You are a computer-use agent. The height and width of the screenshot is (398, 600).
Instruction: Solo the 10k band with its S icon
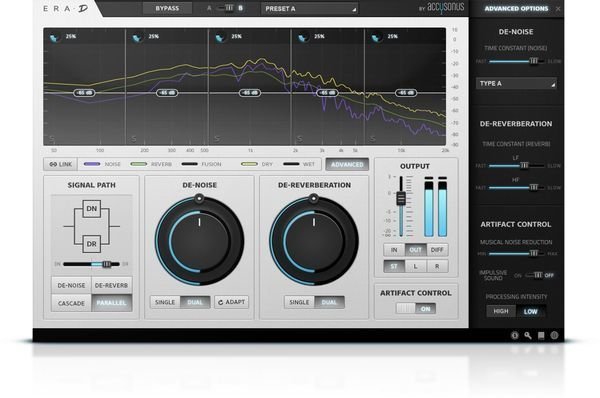[x=373, y=139]
